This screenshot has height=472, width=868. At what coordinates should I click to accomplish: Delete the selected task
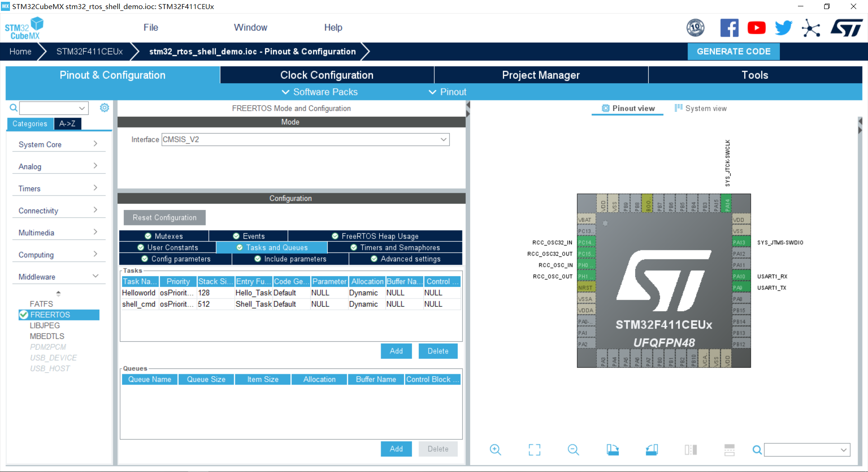438,351
